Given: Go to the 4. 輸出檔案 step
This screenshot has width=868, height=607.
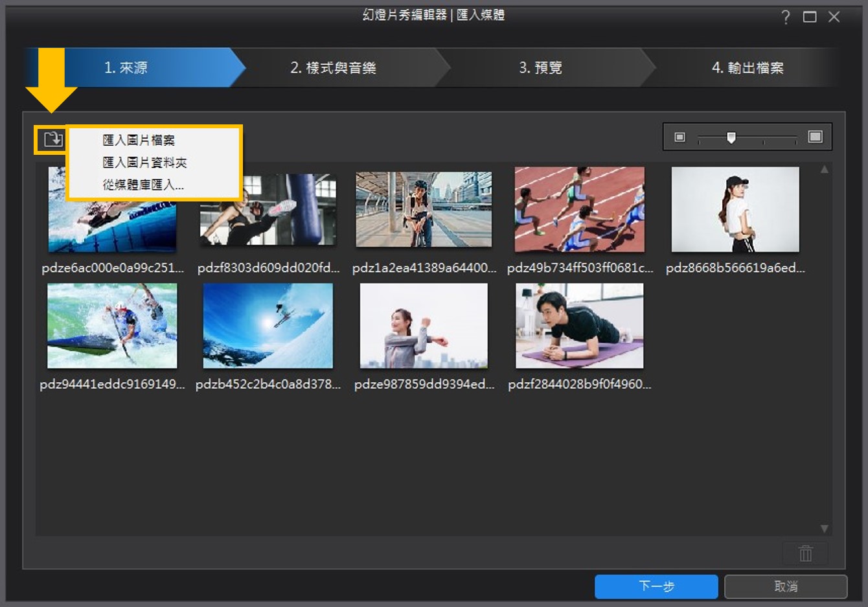Looking at the screenshot, I should coord(748,67).
